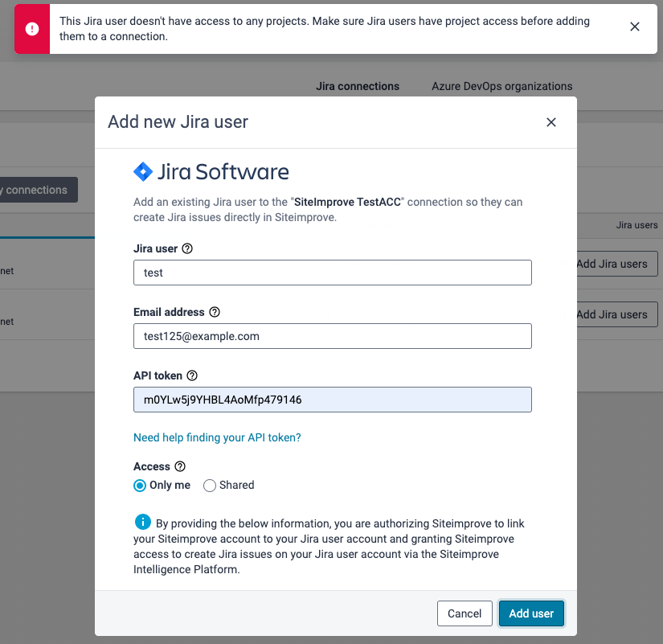Dismiss the red error notification banner
This screenshot has width=663, height=644.
pyautogui.click(x=634, y=27)
